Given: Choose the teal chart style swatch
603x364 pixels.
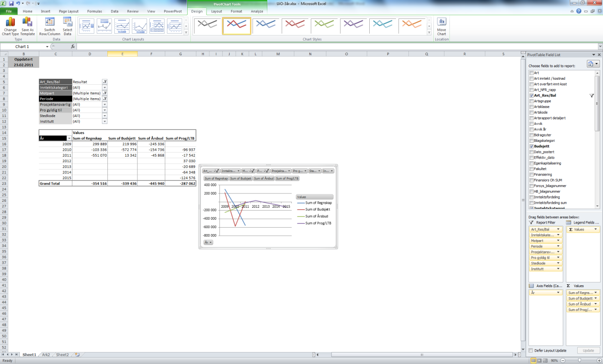Looking at the screenshot, I should (x=383, y=26).
